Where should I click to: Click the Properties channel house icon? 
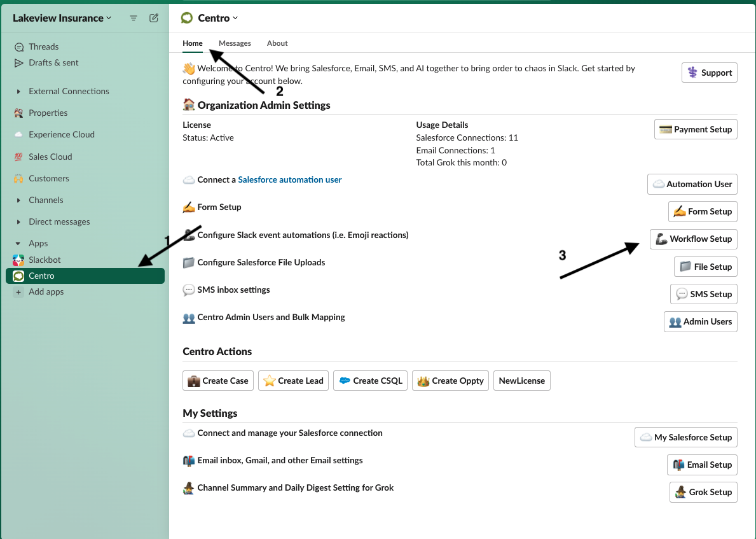pos(18,113)
